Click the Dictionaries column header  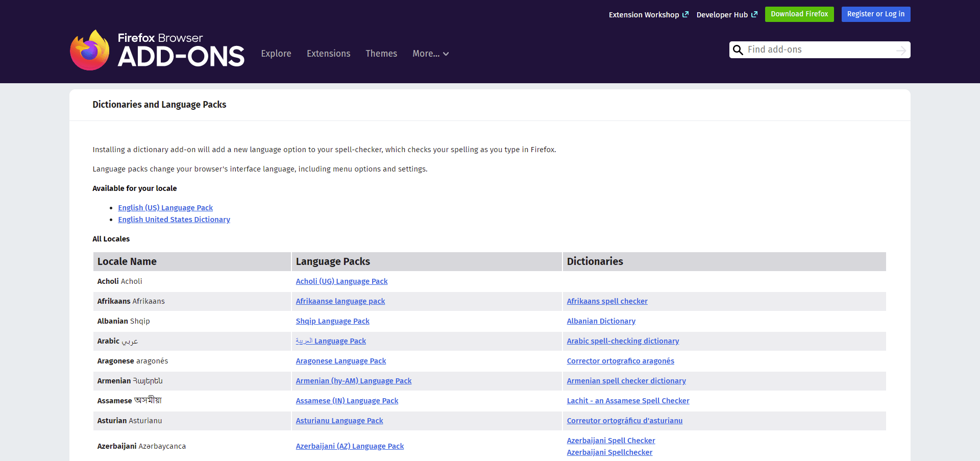pyautogui.click(x=724, y=261)
